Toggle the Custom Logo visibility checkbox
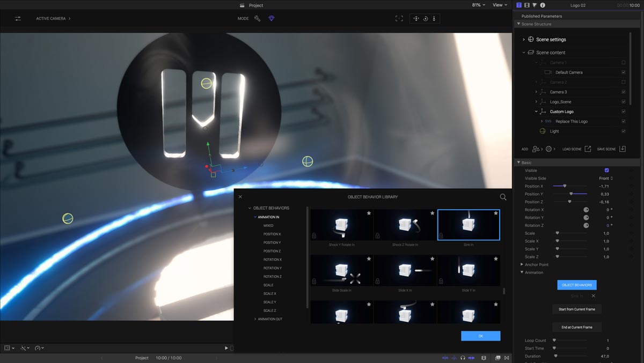Viewport: 644px width, 363px height. point(624,112)
